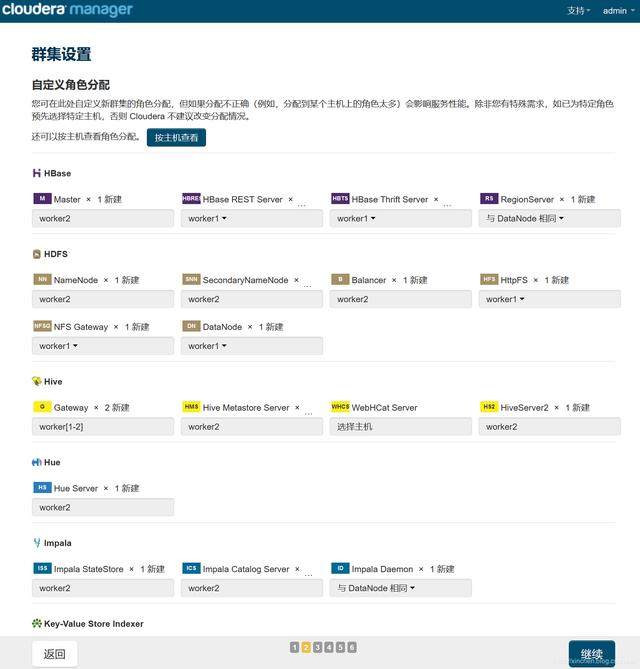The height and width of the screenshot is (669, 640).
Task: Click the HS Hue Server badge
Action: 42,487
